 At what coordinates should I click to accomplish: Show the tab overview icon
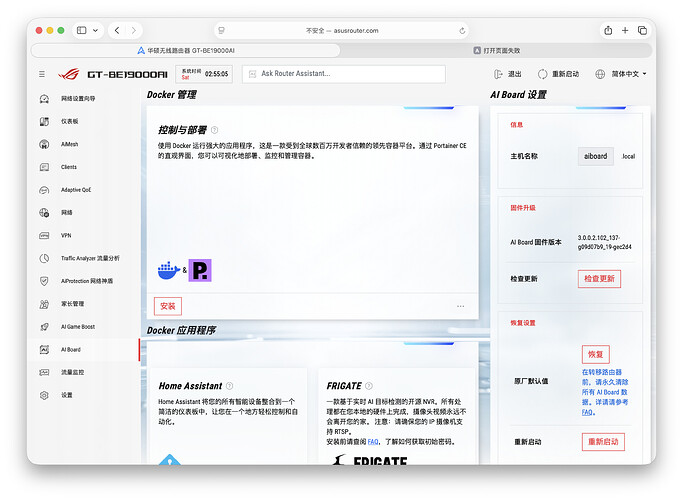point(642,30)
